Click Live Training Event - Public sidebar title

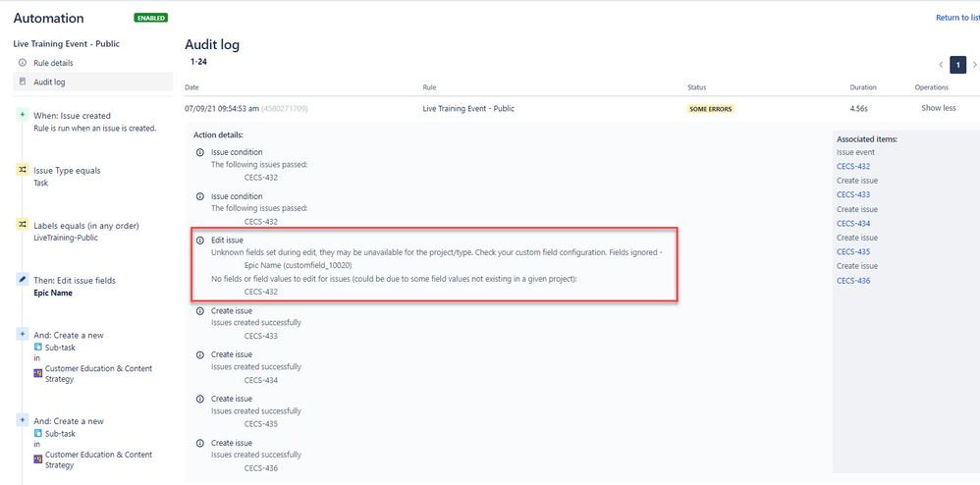(66, 44)
